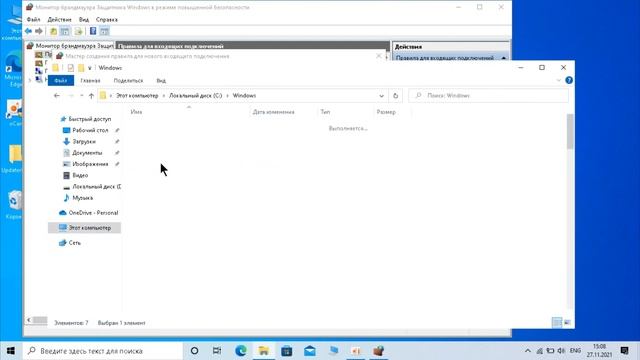Switch to large icons view in status bar
Viewport: 640px width, 360px height.
coord(567,322)
